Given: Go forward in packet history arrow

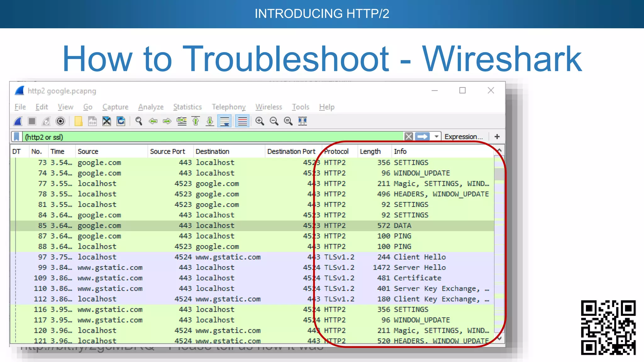Looking at the screenshot, I should click(x=167, y=121).
